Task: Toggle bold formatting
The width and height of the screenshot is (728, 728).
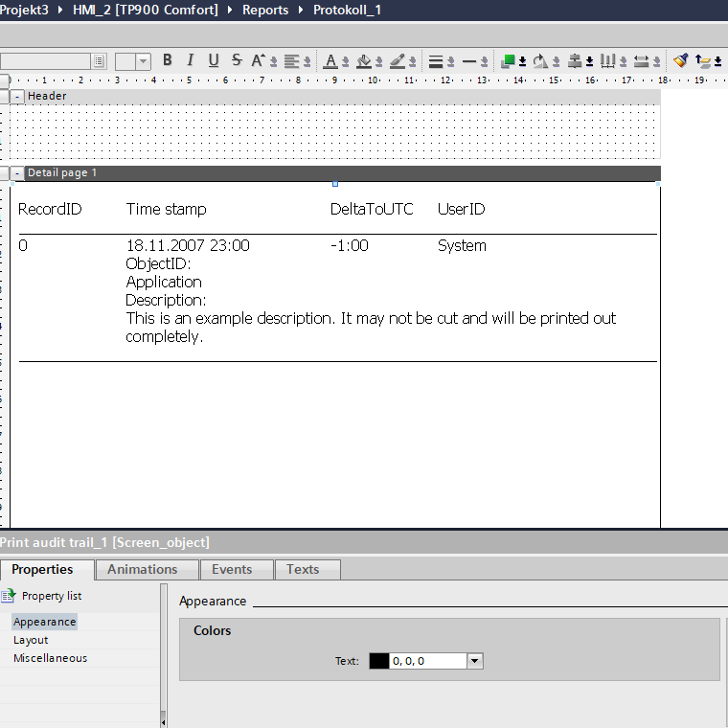Action: click(x=168, y=60)
